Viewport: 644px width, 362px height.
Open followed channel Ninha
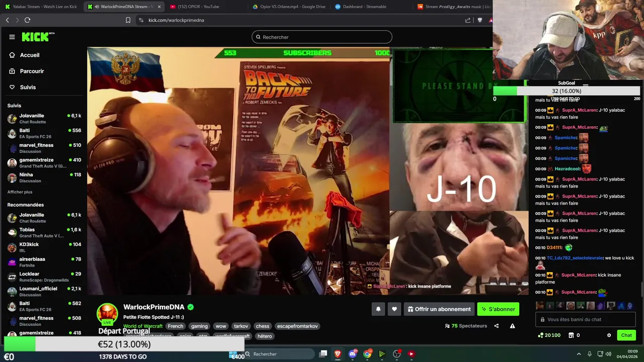44,177
